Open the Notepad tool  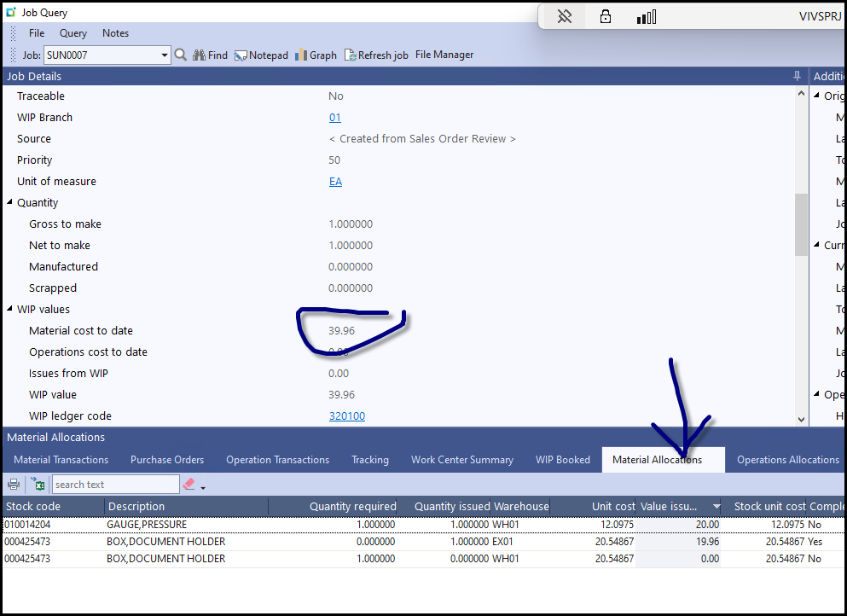[261, 55]
